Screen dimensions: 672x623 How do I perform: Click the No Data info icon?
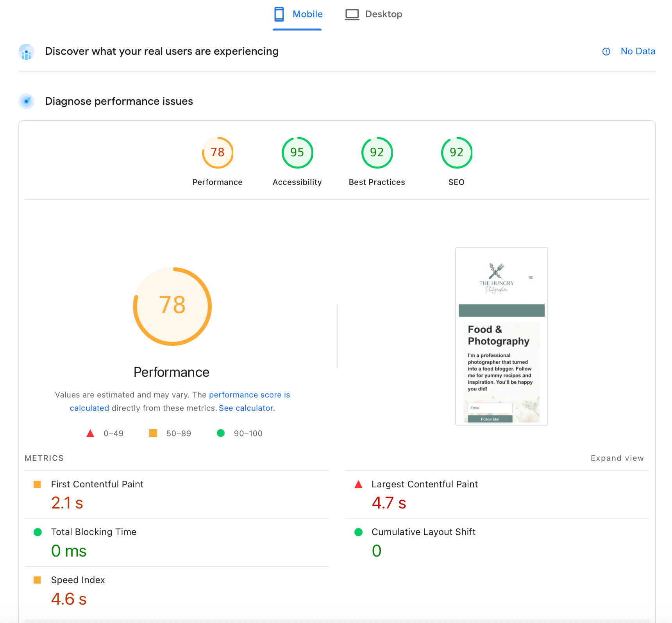pyautogui.click(x=606, y=52)
